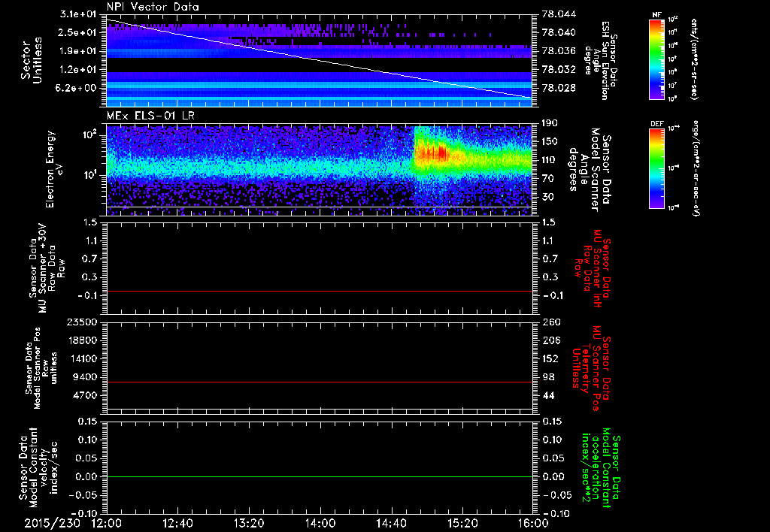
Task: Click the 16:00 time axis label
Action: [534, 523]
